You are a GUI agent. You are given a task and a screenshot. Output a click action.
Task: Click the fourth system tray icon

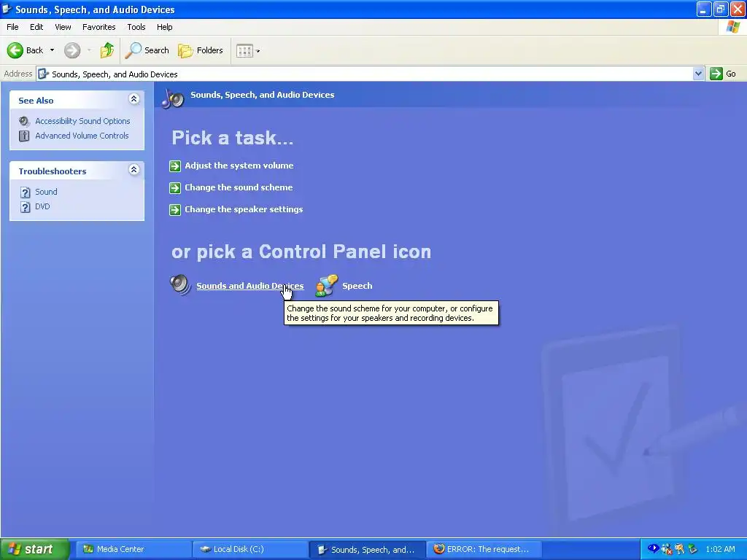(x=692, y=549)
